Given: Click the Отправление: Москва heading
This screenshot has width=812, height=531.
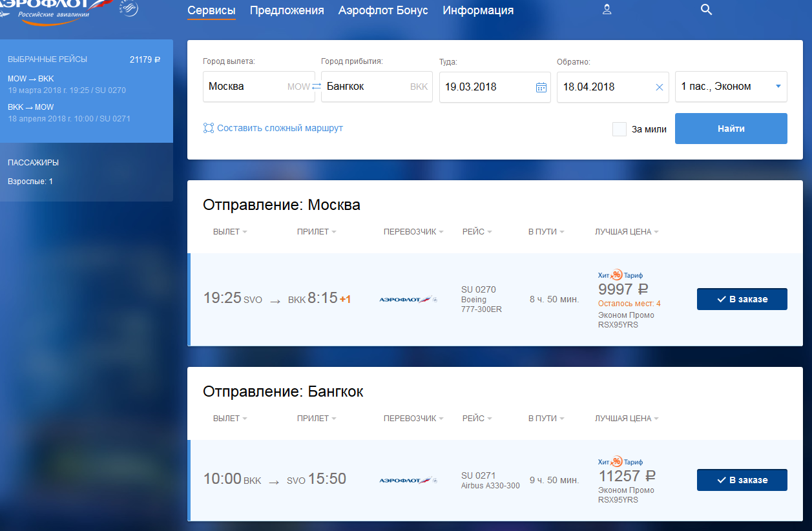Looking at the screenshot, I should [x=282, y=205].
